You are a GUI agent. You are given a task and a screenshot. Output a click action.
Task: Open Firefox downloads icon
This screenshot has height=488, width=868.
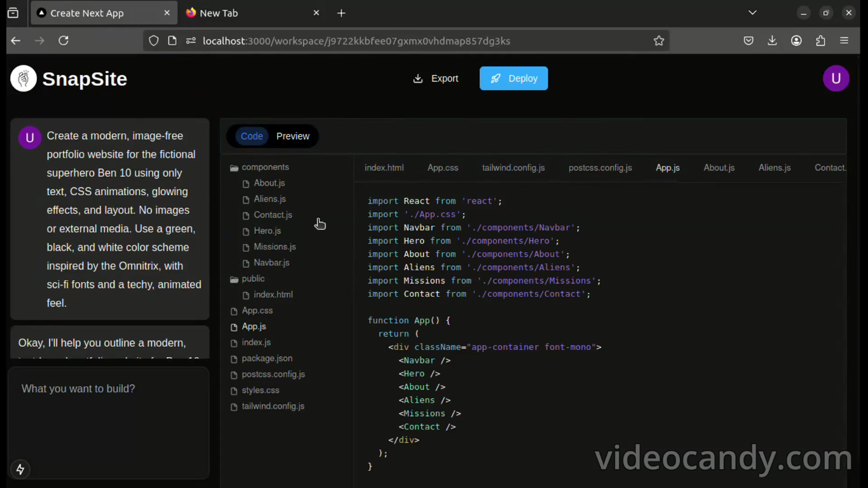pyautogui.click(x=772, y=41)
